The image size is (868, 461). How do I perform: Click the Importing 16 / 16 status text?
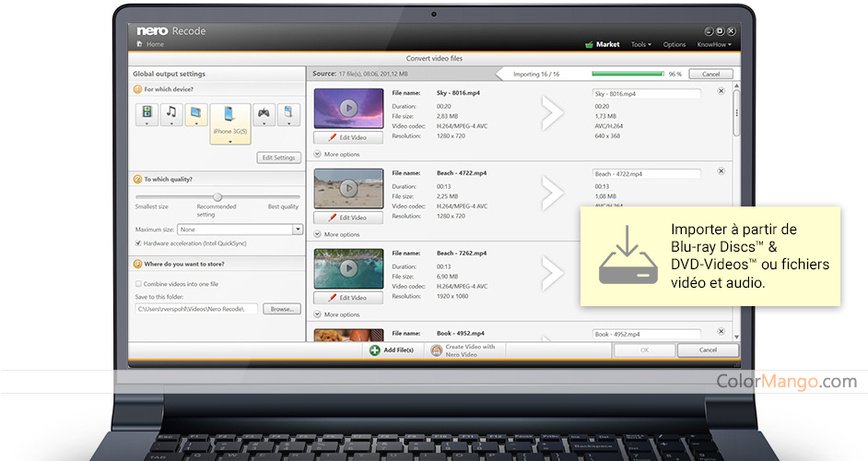click(536, 75)
